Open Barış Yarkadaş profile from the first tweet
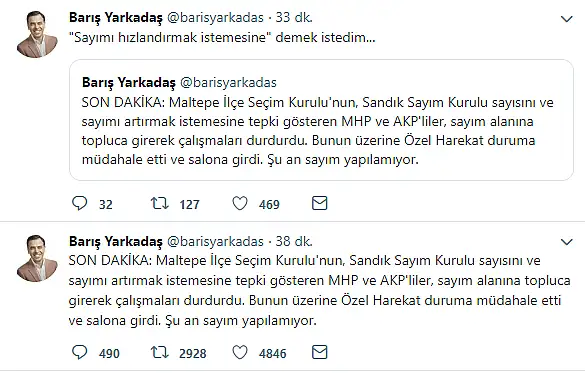Viewport: 585px width, 373px height. 116,18
